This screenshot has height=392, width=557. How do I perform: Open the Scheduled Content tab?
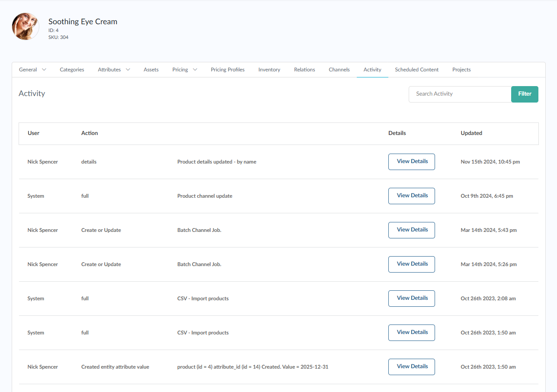click(416, 70)
